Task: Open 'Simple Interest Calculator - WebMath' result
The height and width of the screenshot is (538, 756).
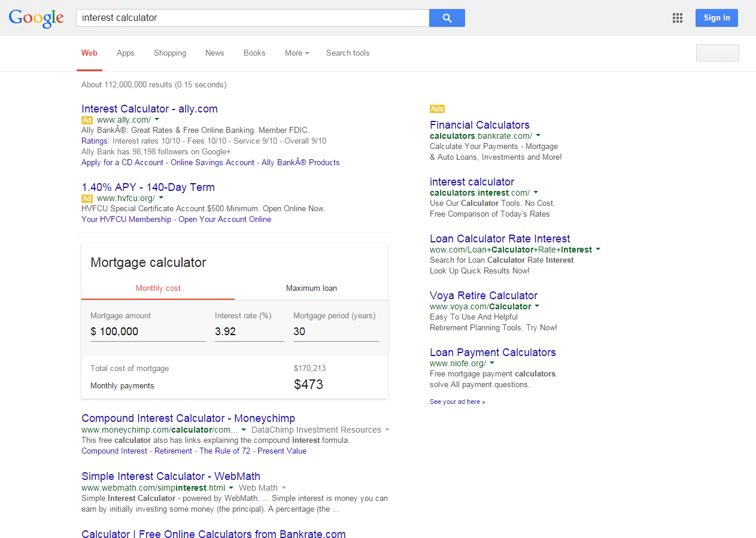Action: point(171,476)
